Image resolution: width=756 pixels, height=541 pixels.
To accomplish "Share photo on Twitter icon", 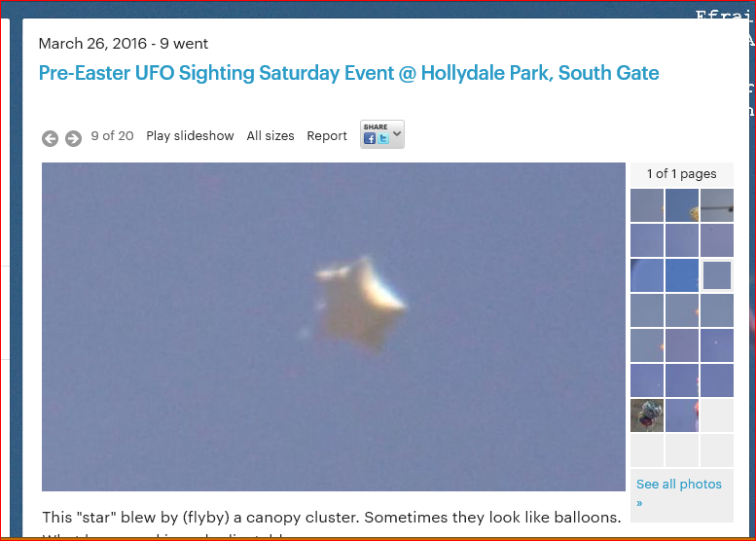I will (383, 139).
